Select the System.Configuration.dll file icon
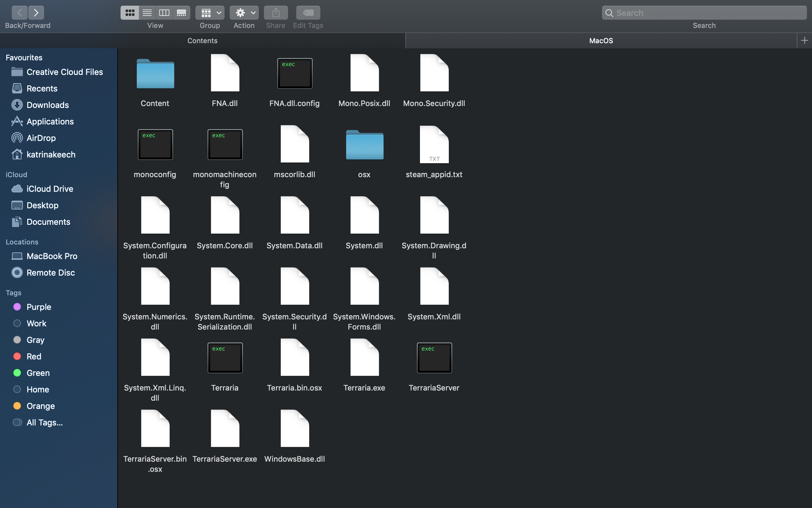Screen dimensions: 812x508 click(x=155, y=215)
